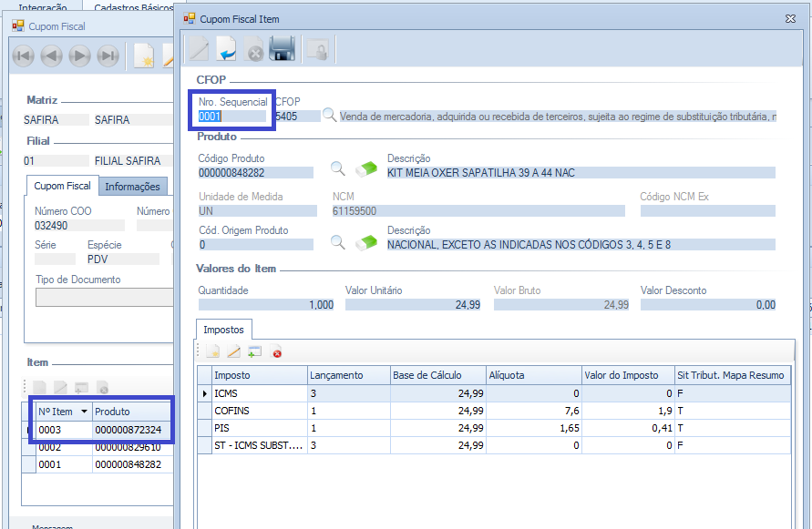812x529 pixels.
Task: Switch to the Informações tab
Action: [132, 187]
